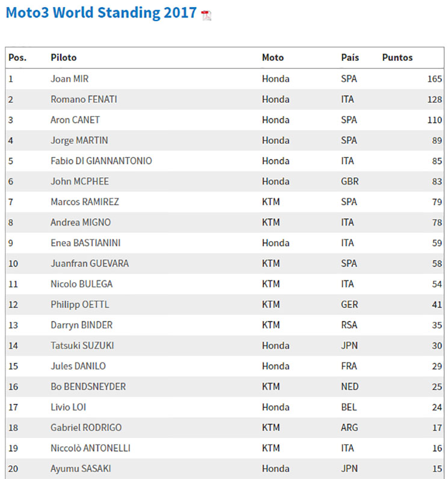Select Niccolò ANTONELLI row name
Viewport: 448px width, 479px height.
90,448
